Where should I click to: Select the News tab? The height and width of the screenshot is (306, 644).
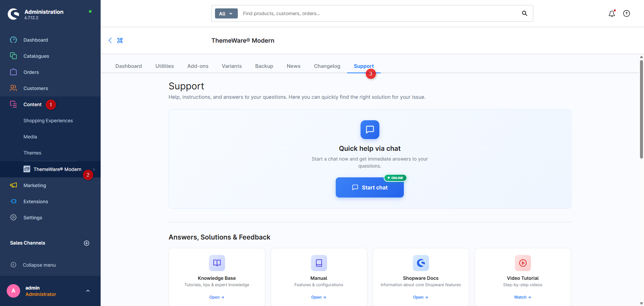click(293, 66)
